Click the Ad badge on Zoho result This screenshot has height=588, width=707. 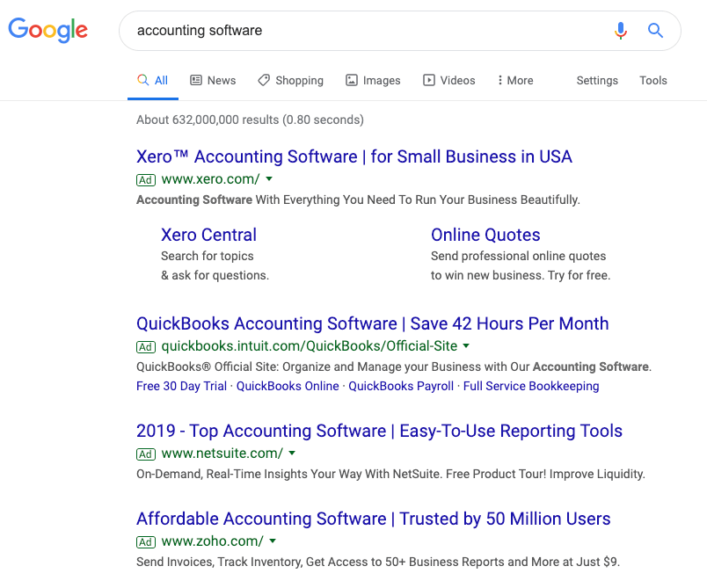[x=146, y=542]
